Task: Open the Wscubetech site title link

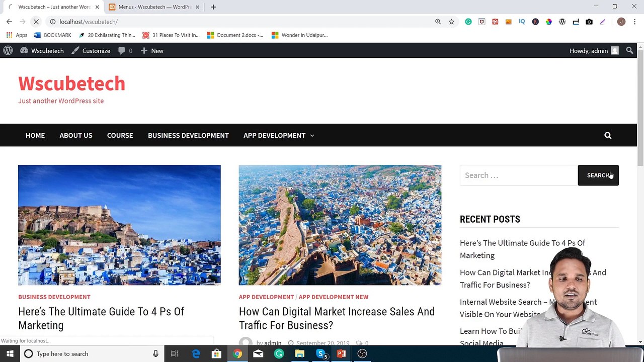Action: 71,83
